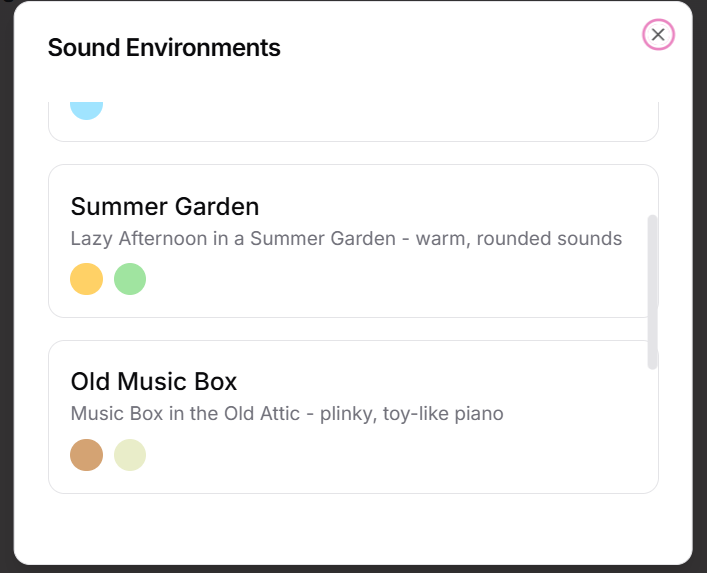This screenshot has width=707, height=573.
Task: Choose the brown swatch under Old Music Box
Action: [86, 455]
